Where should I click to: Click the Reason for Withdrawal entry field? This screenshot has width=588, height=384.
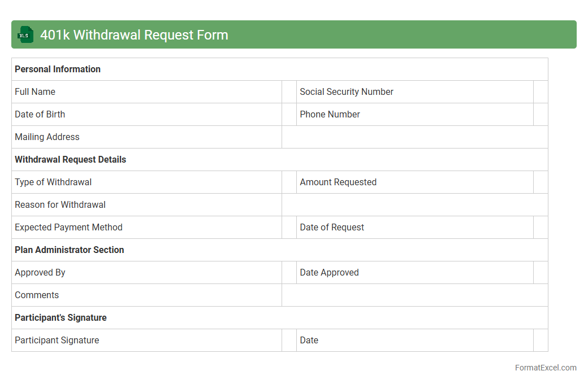[x=414, y=205]
